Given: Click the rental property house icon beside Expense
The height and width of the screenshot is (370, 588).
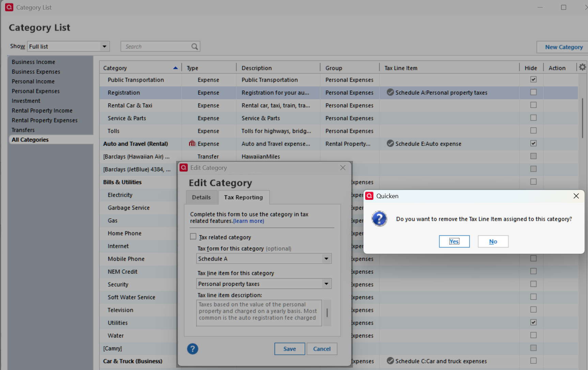Looking at the screenshot, I should [192, 144].
